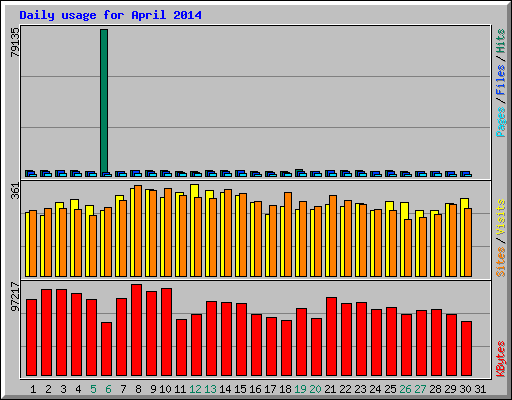Click day label 28 on the x-axis
This screenshot has height=400, width=512.
[x=435, y=389]
